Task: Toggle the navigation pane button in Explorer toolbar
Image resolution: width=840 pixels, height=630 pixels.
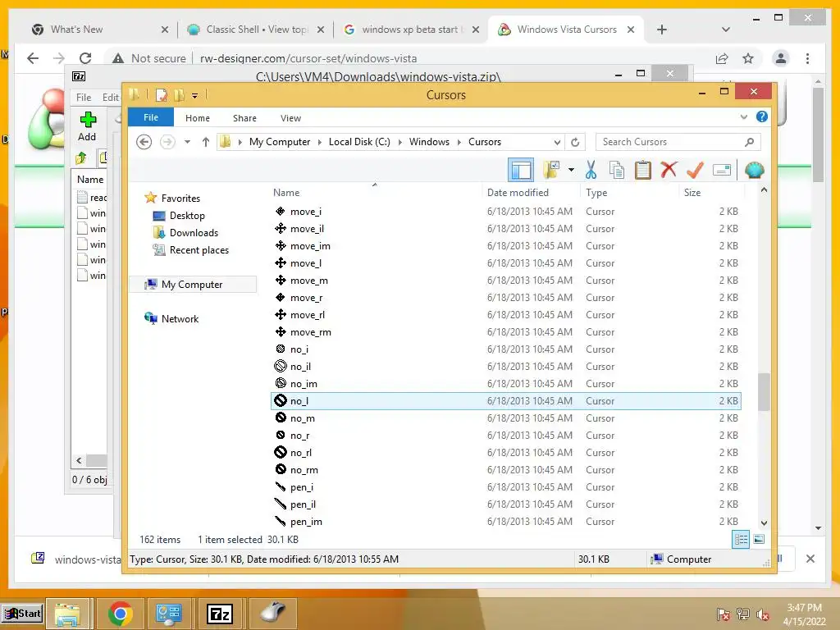Action: [x=521, y=171]
